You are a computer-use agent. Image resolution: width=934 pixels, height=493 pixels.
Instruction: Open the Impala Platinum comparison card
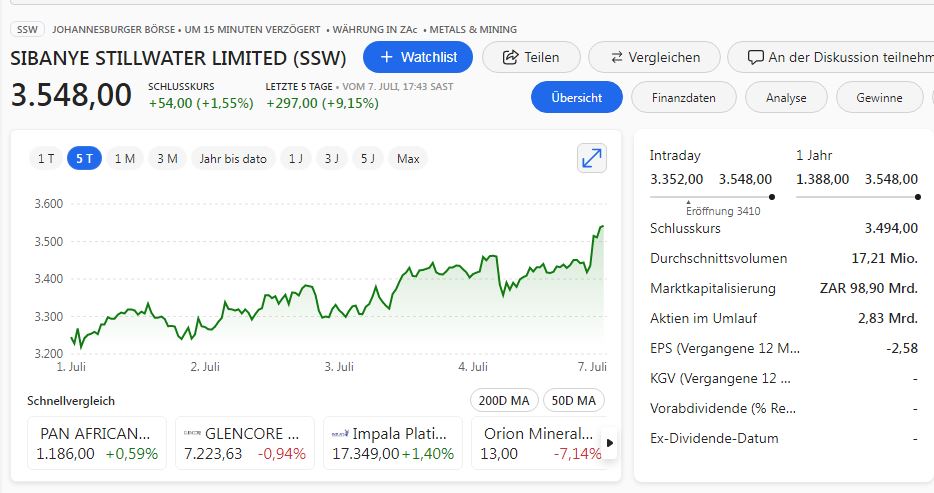[x=392, y=443]
